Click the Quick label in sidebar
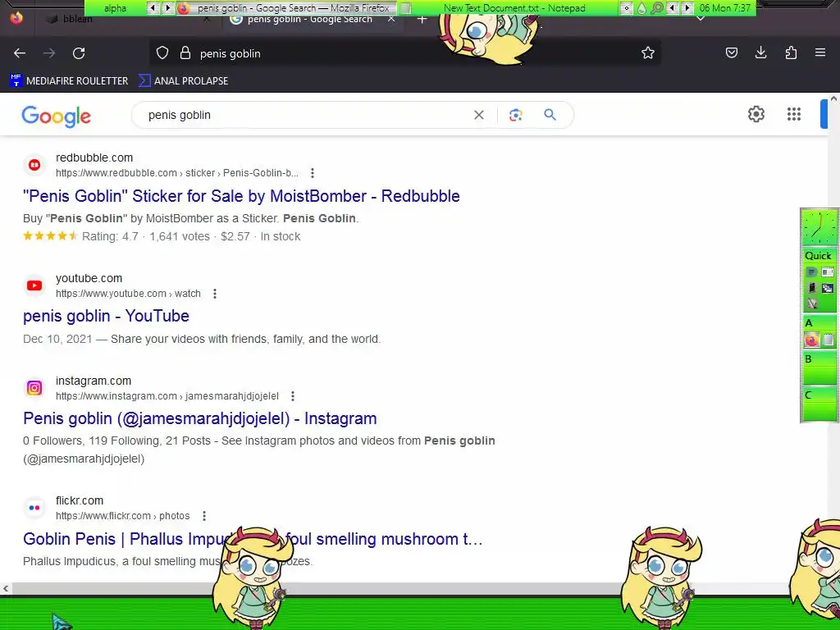This screenshot has height=630, width=840. pos(818,256)
